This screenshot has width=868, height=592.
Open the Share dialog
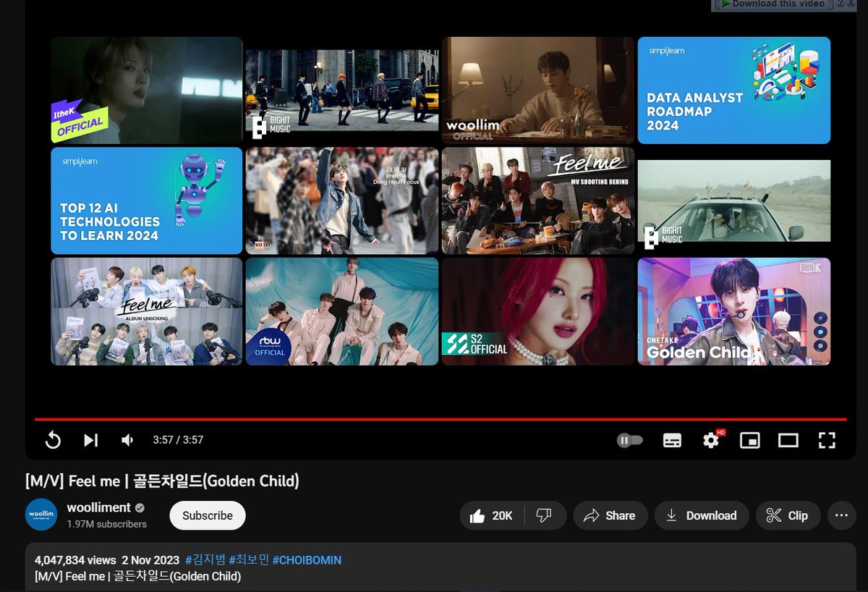[610, 515]
